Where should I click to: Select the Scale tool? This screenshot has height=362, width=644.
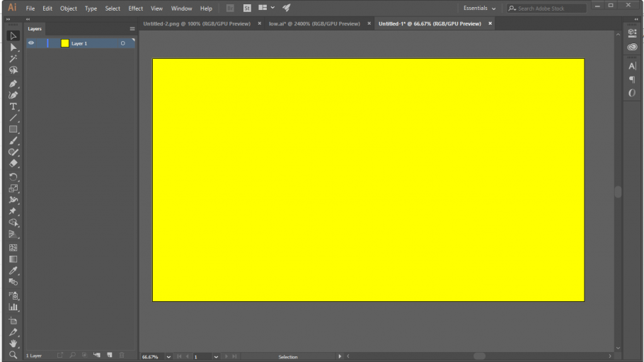pos(13,188)
